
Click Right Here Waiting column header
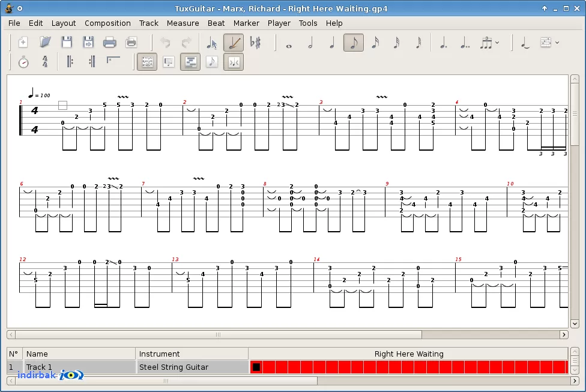coord(408,354)
